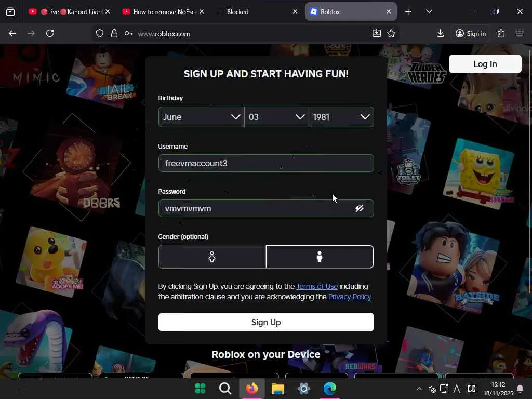Open Windows Start menu
The height and width of the screenshot is (399, 532).
tap(200, 388)
